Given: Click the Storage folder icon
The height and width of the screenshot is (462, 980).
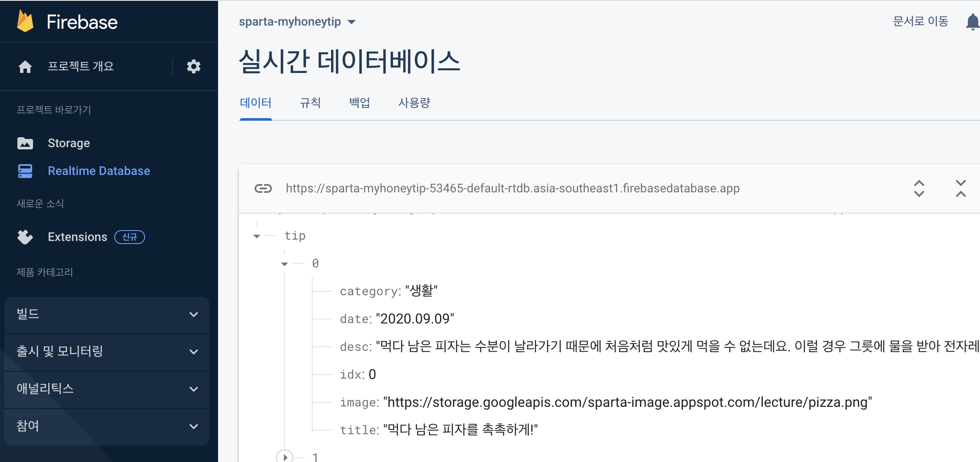Looking at the screenshot, I should (x=25, y=143).
